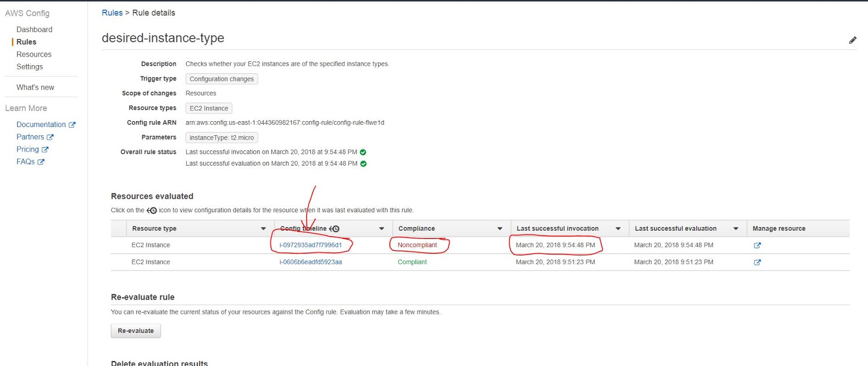Open instance i-0606b6eadfd5923aa timeline
Screen dimensions: 868x366
coord(310,262)
